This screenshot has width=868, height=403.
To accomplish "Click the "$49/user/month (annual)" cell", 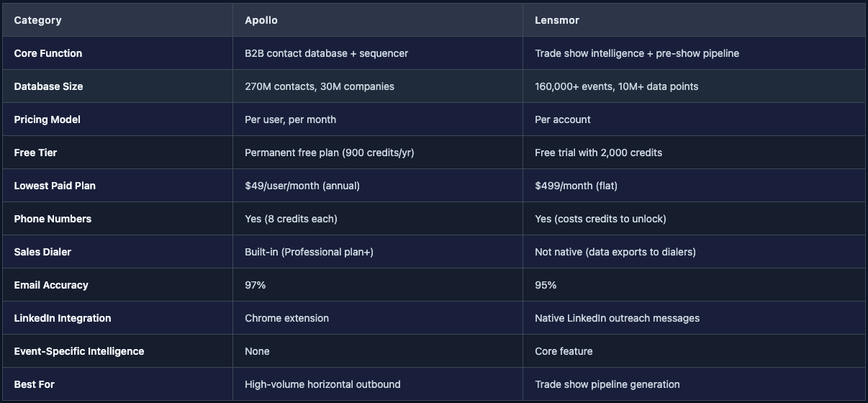I will pyautogui.click(x=302, y=186).
